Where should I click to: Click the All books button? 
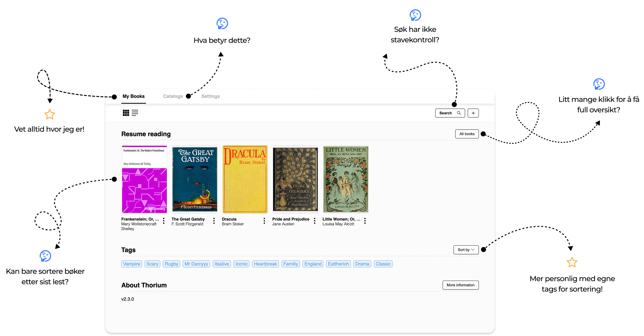(467, 134)
